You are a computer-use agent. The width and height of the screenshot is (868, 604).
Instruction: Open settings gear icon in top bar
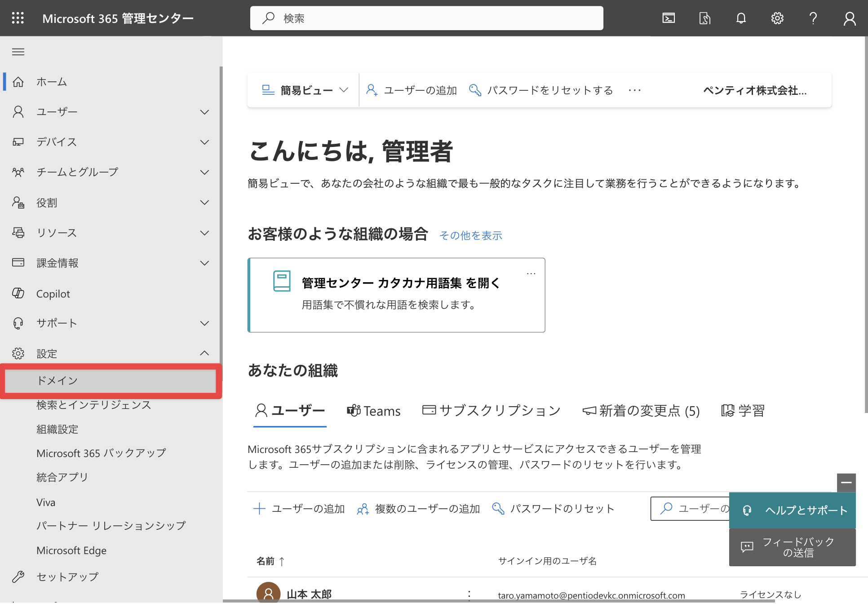(777, 18)
